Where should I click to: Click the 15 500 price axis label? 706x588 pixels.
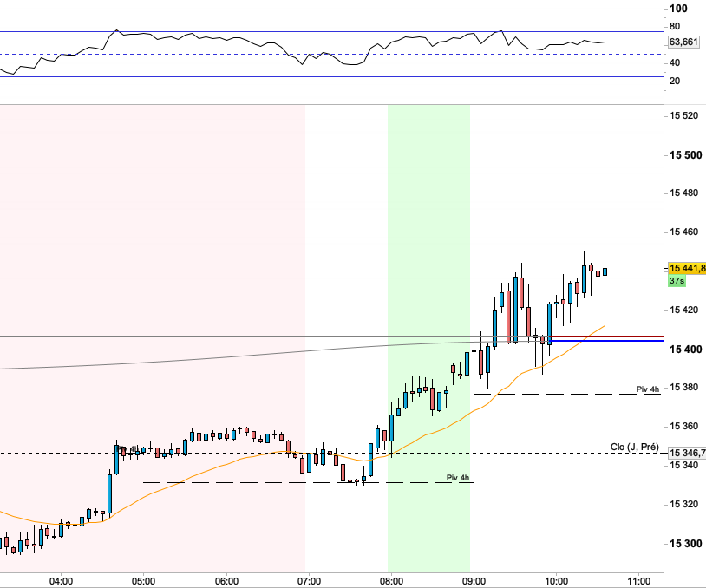pos(686,155)
